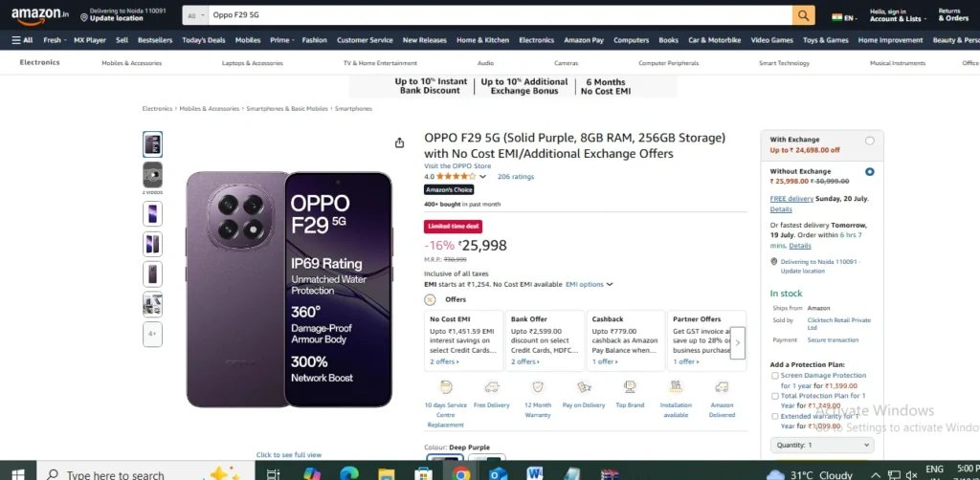Screen dimensions: 980x480
Task: Click the 10 days Service Centre Replacement icon
Action: point(446,387)
